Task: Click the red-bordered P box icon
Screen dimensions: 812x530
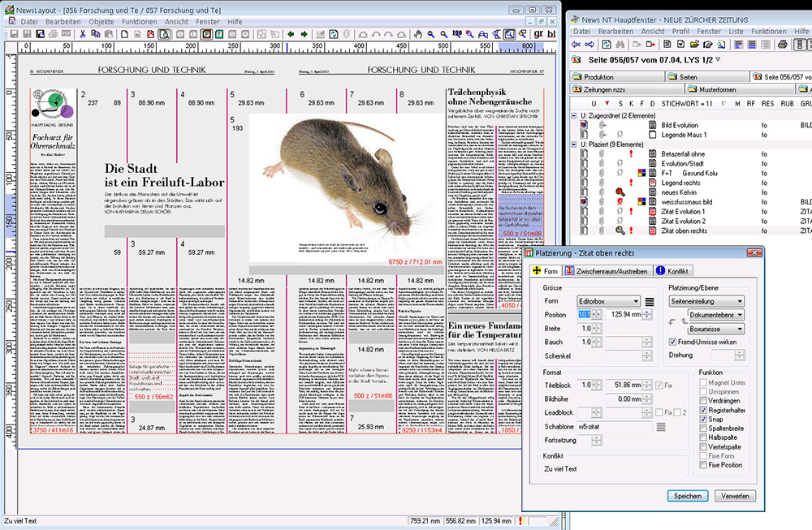Action: point(206,34)
